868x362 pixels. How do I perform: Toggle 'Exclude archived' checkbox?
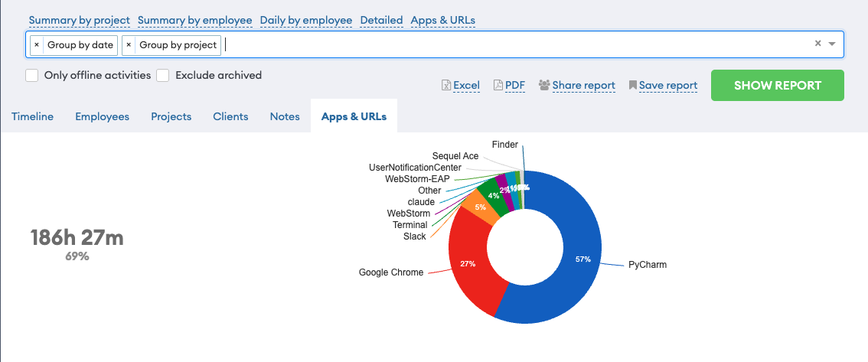point(162,75)
